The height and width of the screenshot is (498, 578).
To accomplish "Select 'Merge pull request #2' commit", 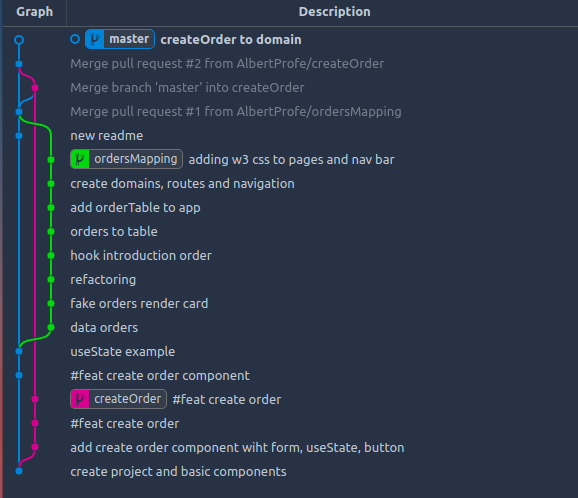I will (x=227, y=64).
